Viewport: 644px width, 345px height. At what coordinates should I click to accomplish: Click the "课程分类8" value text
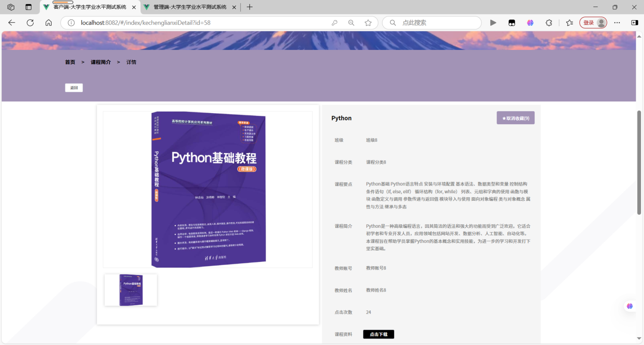(x=376, y=162)
